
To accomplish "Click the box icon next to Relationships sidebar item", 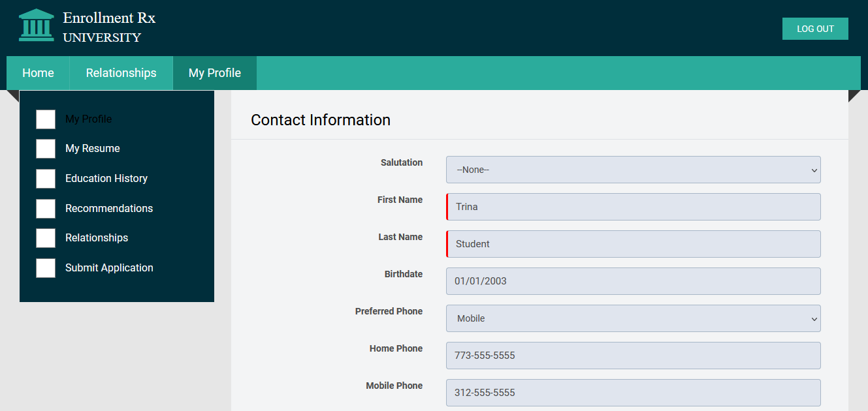I will (46, 238).
